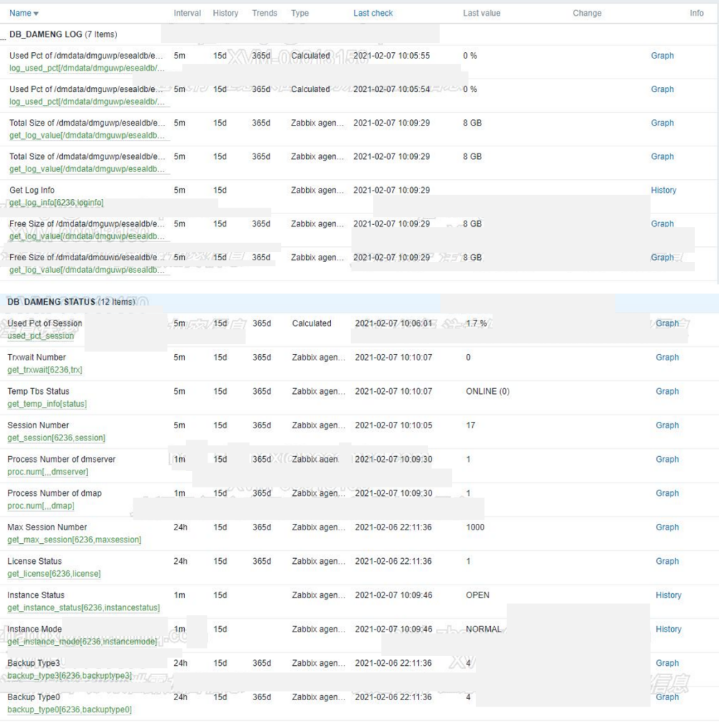Open the proc.num[,,,dmserver] key link

[x=47, y=472]
